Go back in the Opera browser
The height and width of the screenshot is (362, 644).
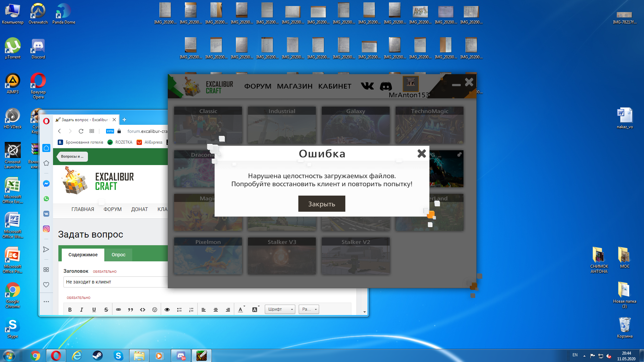pos(59,131)
